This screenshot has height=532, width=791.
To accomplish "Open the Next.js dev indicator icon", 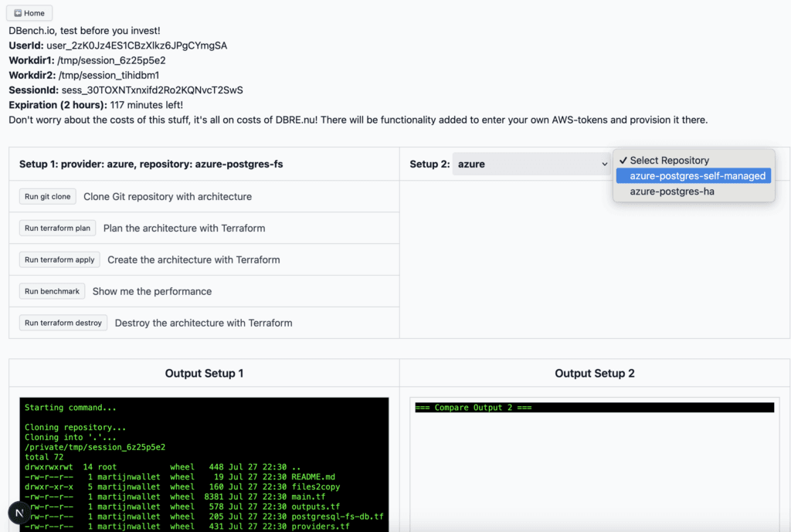I will tap(19, 513).
